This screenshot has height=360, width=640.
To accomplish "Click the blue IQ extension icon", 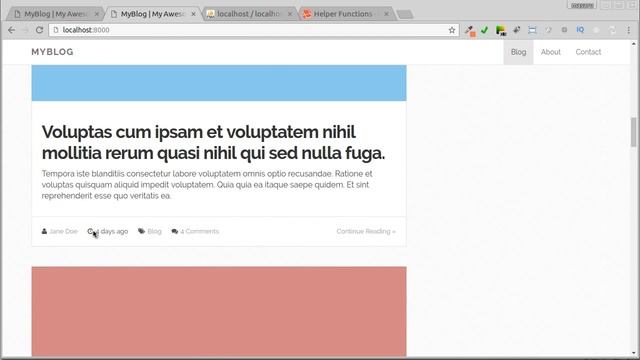I will coord(580,30).
